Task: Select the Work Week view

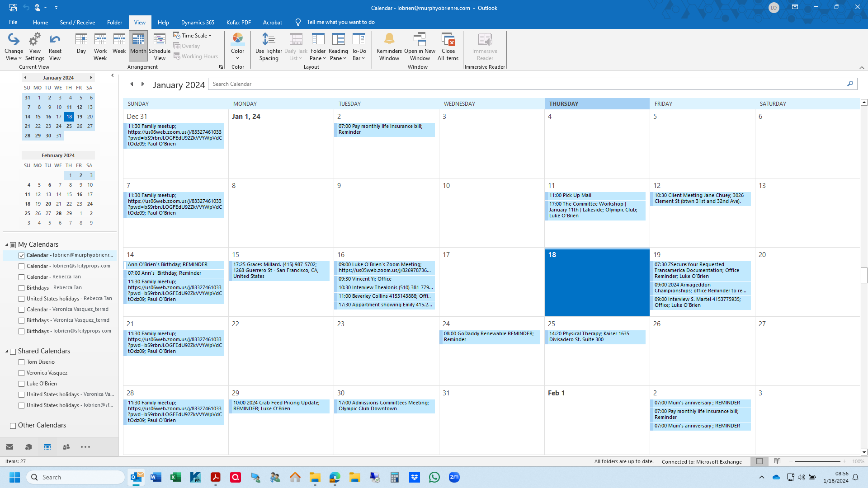Action: pyautogui.click(x=100, y=46)
